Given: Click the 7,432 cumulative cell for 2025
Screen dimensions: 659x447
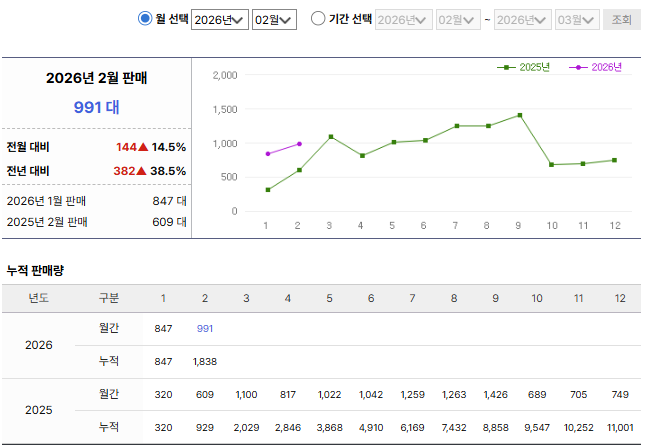Looking at the screenshot, I should (x=454, y=428).
